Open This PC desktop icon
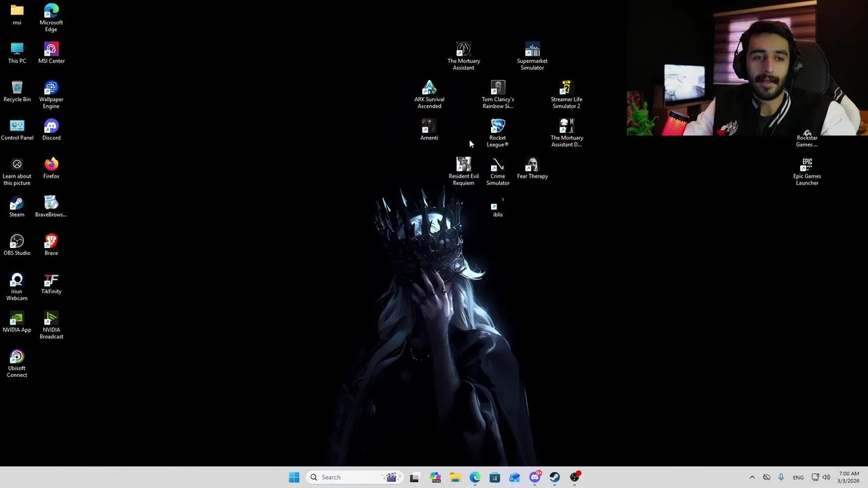Screen dimensions: 868x488 (x=17, y=53)
